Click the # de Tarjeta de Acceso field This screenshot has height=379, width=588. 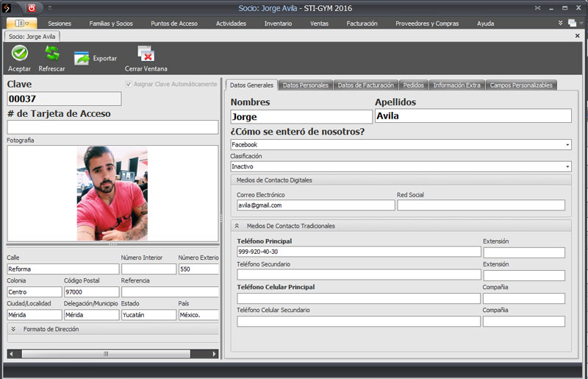tap(112, 127)
